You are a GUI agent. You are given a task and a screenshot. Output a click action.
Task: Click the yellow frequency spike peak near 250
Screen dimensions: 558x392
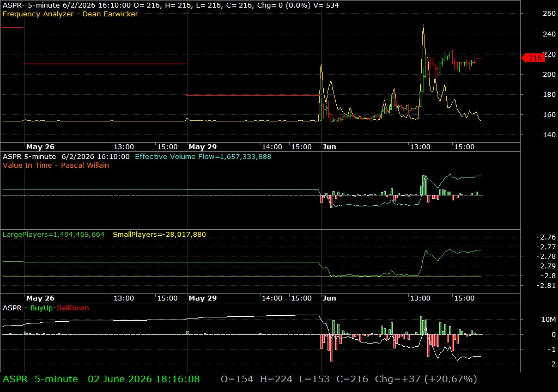[x=423, y=25]
